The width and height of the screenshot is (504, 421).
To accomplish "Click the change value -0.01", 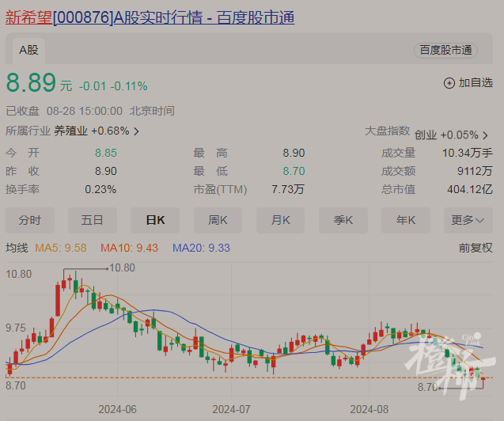I will pyautogui.click(x=93, y=86).
